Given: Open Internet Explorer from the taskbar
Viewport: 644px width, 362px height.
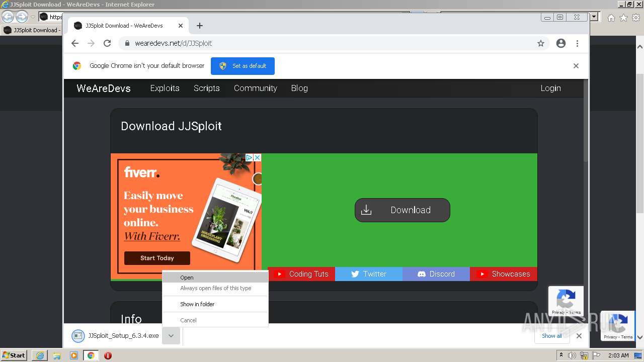Looking at the screenshot, I should click(x=40, y=355).
